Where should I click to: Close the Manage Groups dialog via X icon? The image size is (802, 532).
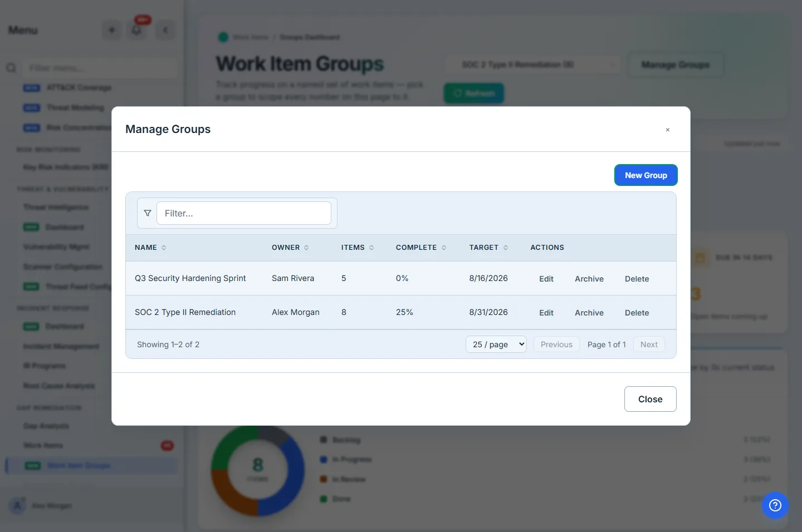[667, 130]
